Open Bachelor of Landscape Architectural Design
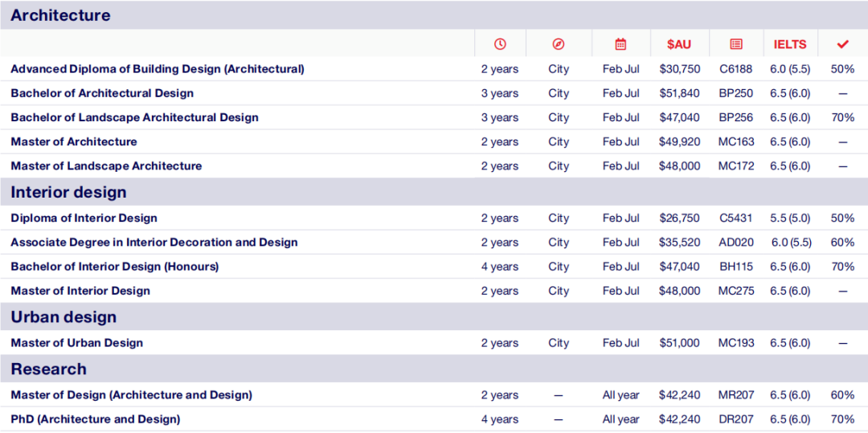The width and height of the screenshot is (868, 433). pyautogui.click(x=134, y=117)
